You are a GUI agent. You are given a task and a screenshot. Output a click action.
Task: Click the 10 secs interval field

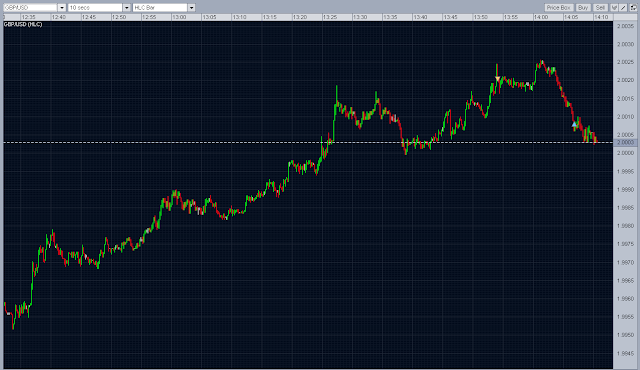pos(95,8)
